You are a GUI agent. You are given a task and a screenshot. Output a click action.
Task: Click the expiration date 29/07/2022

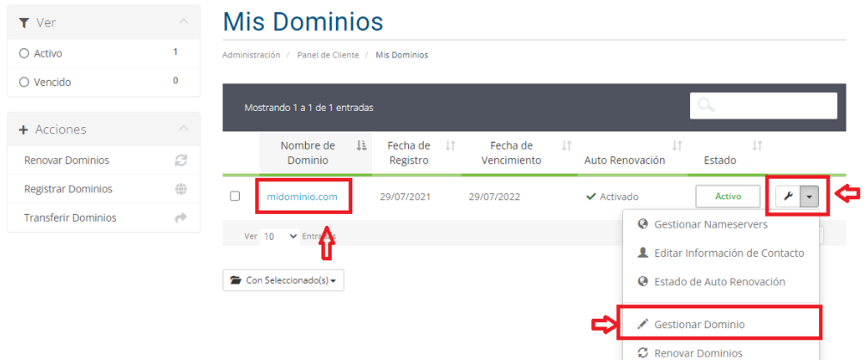coord(494,197)
